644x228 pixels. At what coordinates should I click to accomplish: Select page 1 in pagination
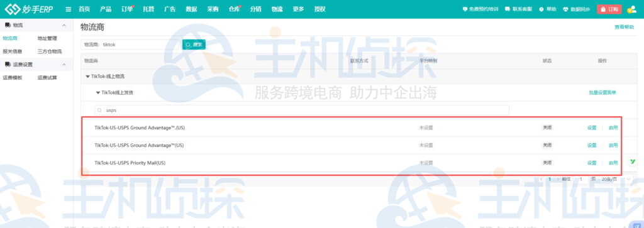pos(550,179)
